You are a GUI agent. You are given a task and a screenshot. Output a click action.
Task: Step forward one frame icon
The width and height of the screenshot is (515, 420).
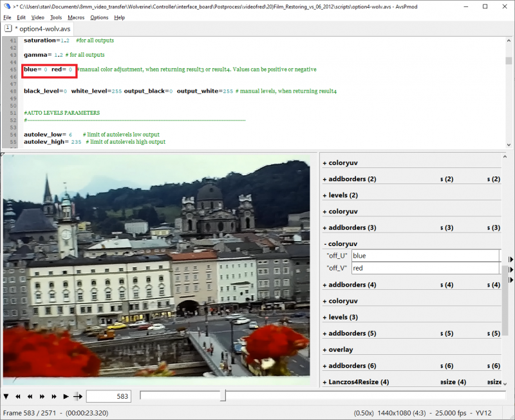click(x=42, y=397)
